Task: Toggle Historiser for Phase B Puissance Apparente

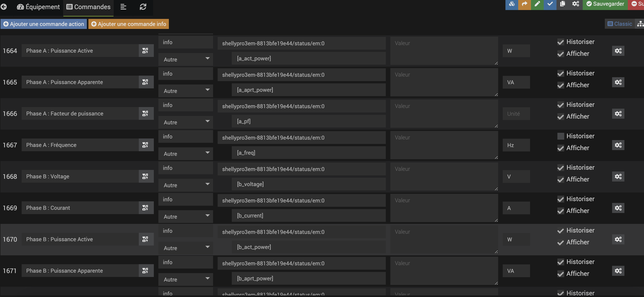Action: (561, 262)
